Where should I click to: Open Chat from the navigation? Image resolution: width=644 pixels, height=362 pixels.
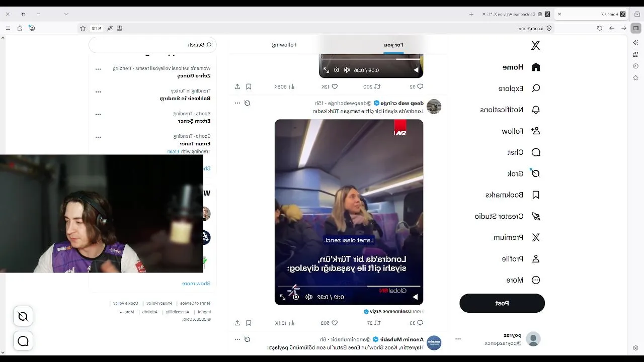(523, 152)
